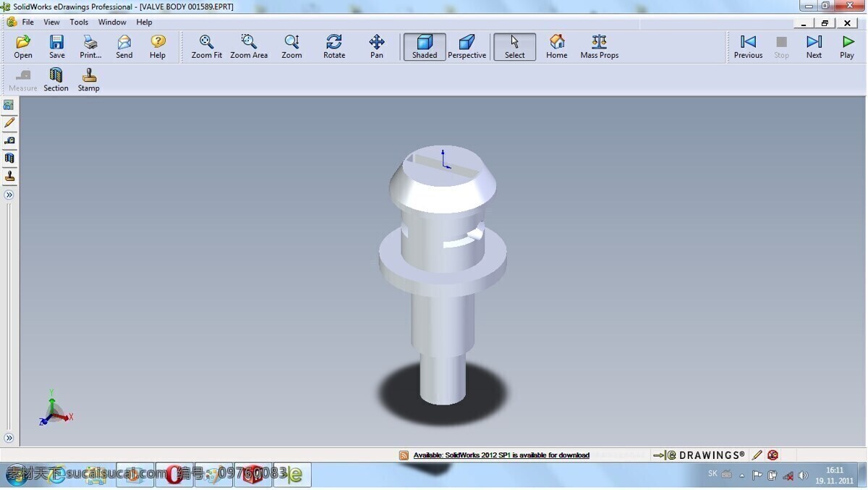
Task: Go to Next view
Action: pyautogui.click(x=814, y=46)
